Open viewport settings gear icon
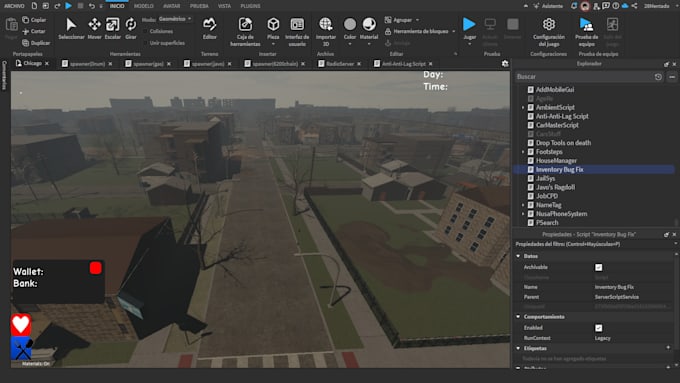680x383 pixels. (x=505, y=63)
